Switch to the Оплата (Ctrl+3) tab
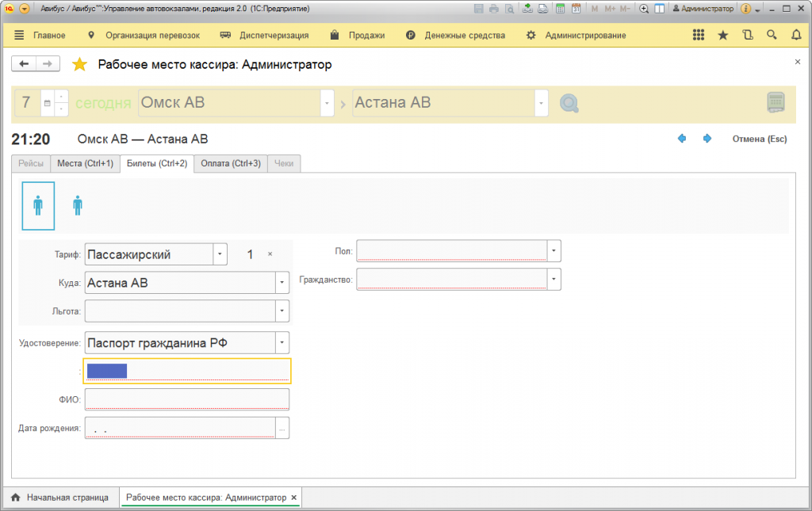The image size is (812, 511). pos(231,164)
